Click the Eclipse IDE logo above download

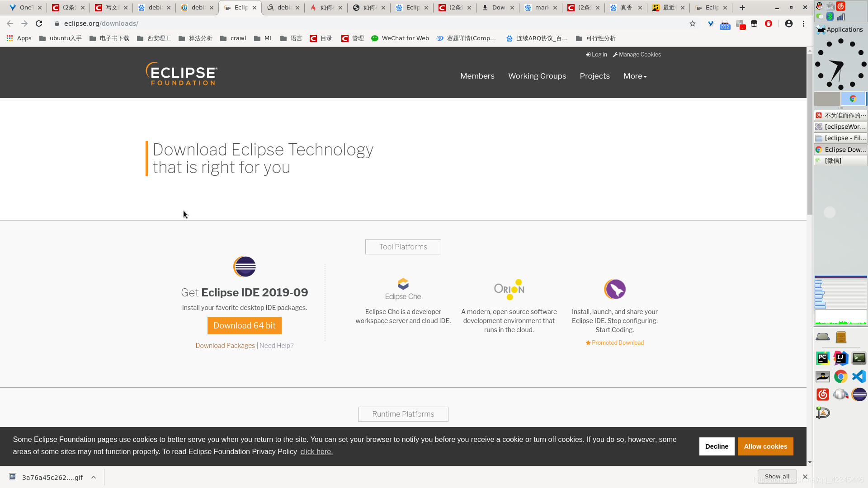tap(245, 267)
